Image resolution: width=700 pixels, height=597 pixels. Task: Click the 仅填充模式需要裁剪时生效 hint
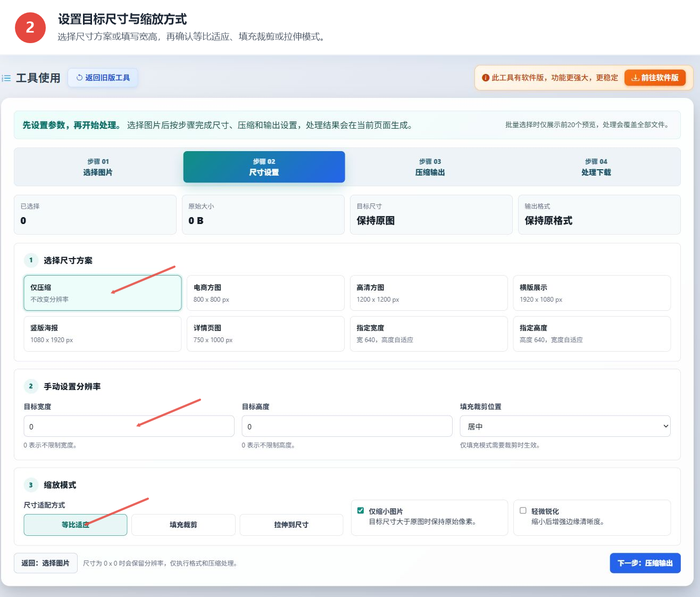pyautogui.click(x=501, y=445)
